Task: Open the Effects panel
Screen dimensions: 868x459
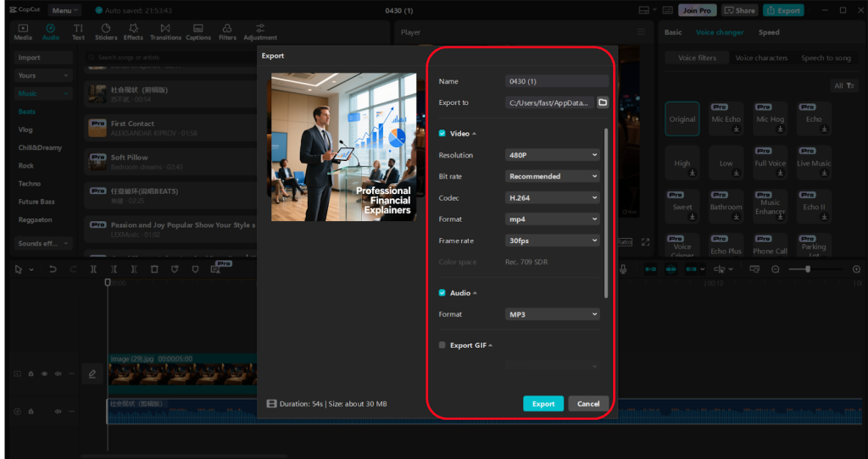Action: coord(133,32)
